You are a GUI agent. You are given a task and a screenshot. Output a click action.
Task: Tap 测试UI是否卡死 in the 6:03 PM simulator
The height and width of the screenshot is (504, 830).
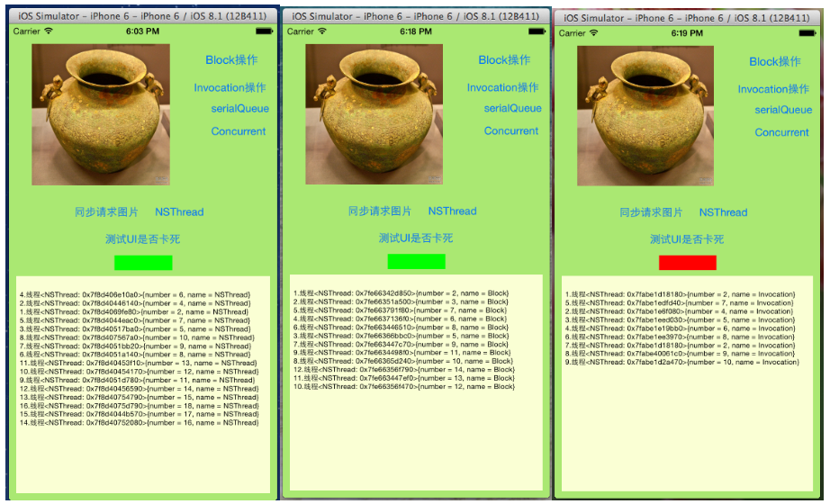tap(143, 238)
